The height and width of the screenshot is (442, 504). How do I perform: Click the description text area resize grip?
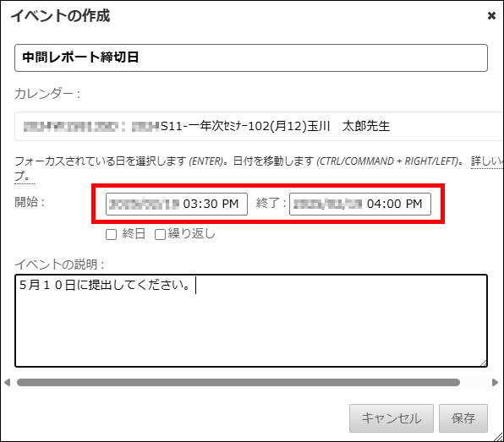click(484, 363)
